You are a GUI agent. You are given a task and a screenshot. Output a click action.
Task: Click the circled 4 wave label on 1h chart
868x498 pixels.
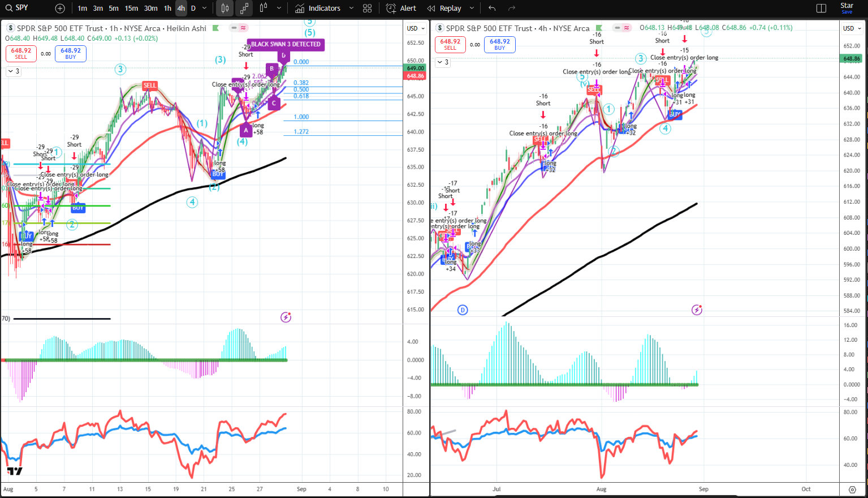pyautogui.click(x=192, y=202)
